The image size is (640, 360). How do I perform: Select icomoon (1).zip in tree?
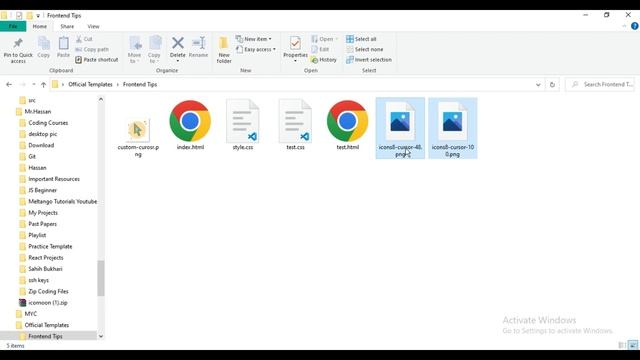pyautogui.click(x=43, y=302)
